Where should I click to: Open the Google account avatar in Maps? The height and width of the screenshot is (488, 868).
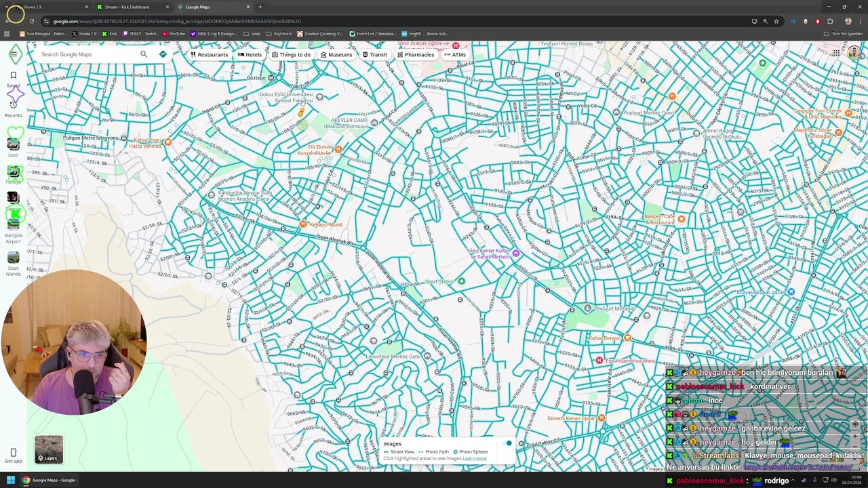click(854, 53)
